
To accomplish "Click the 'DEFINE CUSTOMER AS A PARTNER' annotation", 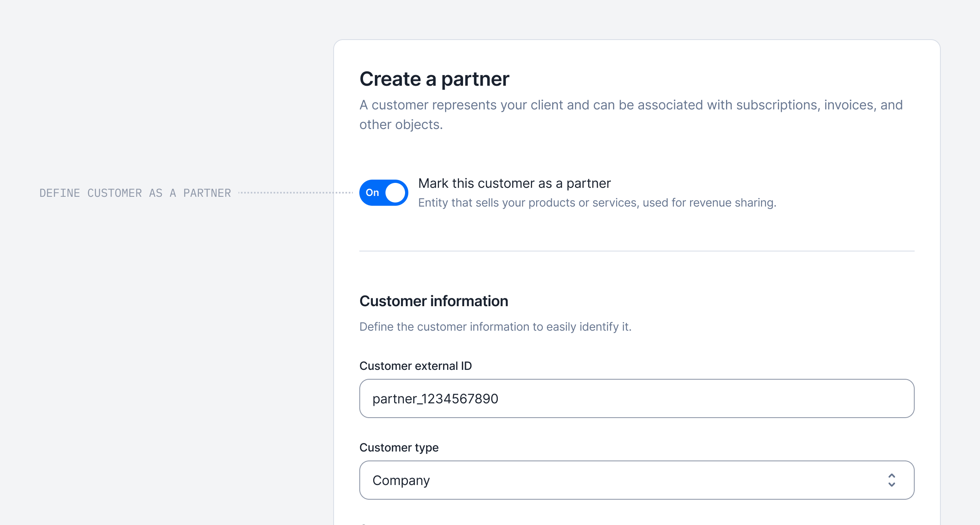I will click(x=135, y=193).
